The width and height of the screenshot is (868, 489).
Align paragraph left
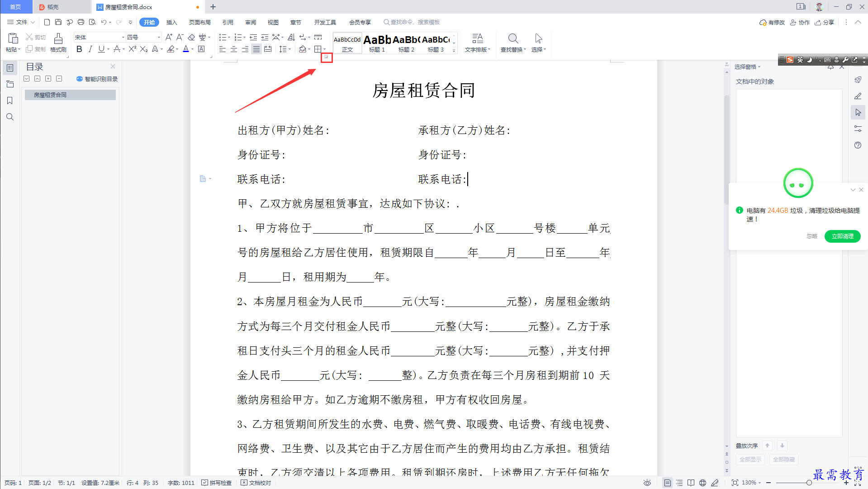tap(223, 49)
